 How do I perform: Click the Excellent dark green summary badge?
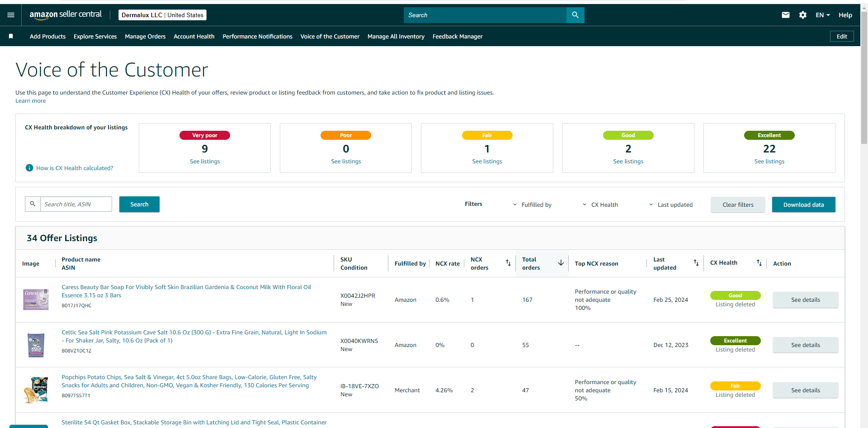pos(769,135)
